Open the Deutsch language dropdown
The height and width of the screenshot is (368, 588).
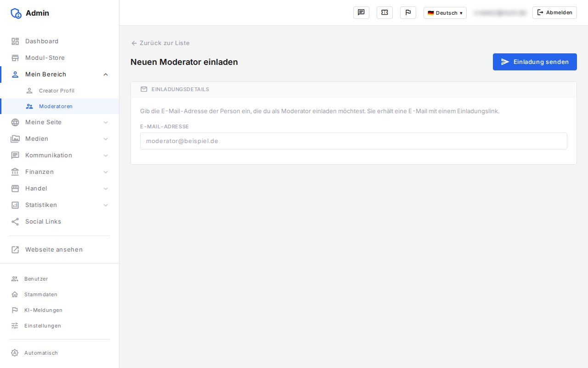coord(445,13)
